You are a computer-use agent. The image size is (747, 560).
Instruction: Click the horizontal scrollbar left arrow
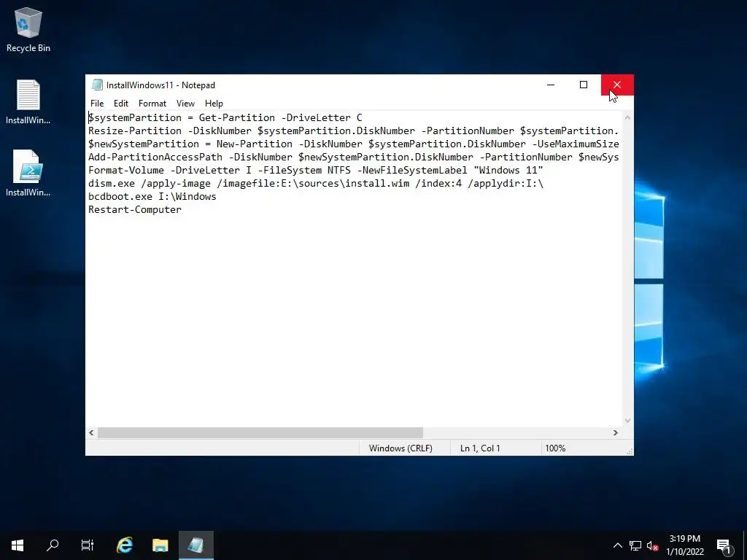[91, 432]
